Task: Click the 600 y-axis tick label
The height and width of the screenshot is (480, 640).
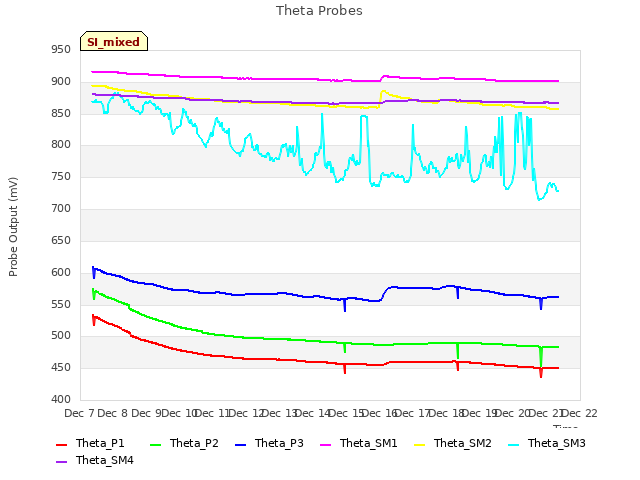Action: [61, 273]
